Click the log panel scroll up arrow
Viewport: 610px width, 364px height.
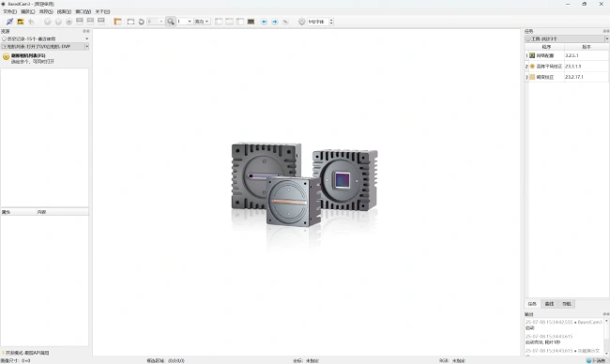click(x=606, y=321)
